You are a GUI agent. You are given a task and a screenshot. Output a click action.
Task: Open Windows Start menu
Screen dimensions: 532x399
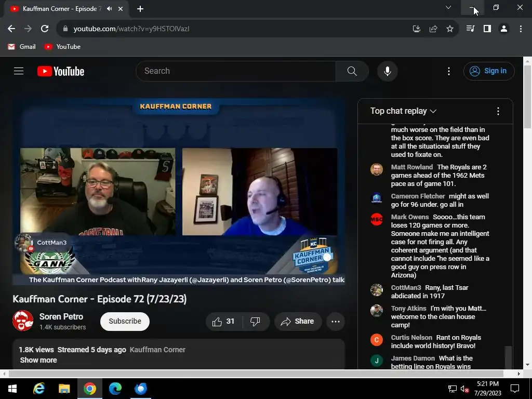click(x=12, y=389)
